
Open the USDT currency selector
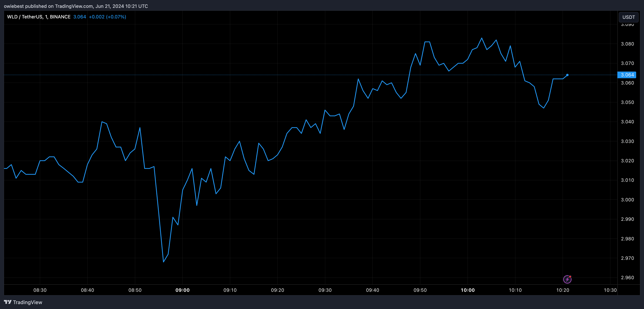[x=628, y=17]
